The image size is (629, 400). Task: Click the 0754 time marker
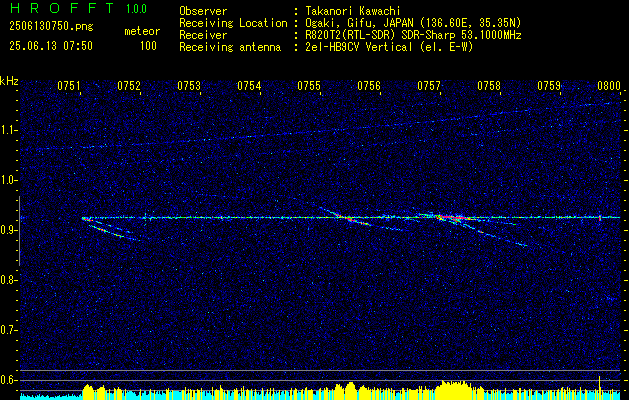coord(249,86)
